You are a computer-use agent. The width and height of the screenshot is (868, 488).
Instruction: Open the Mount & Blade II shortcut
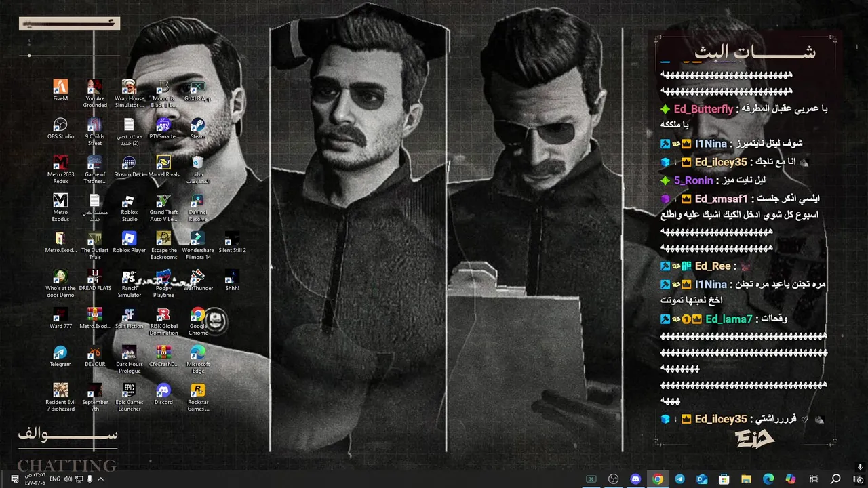(163, 94)
